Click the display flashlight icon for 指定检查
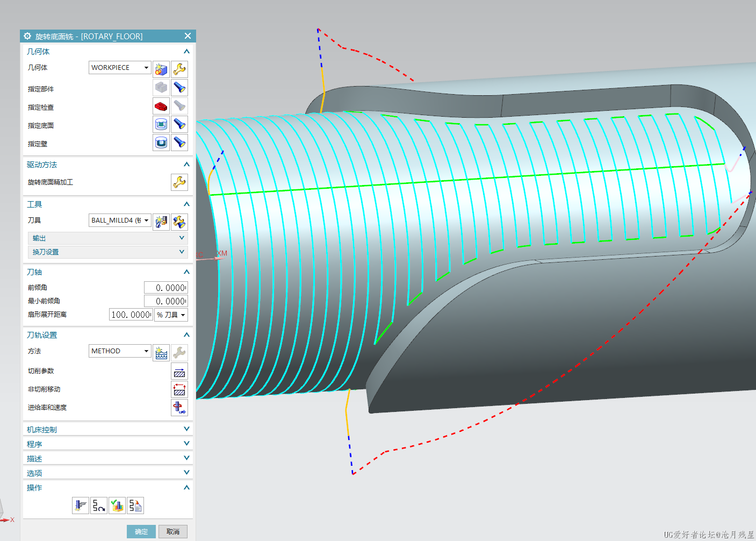Viewport: 756px width, 541px height. point(179,106)
